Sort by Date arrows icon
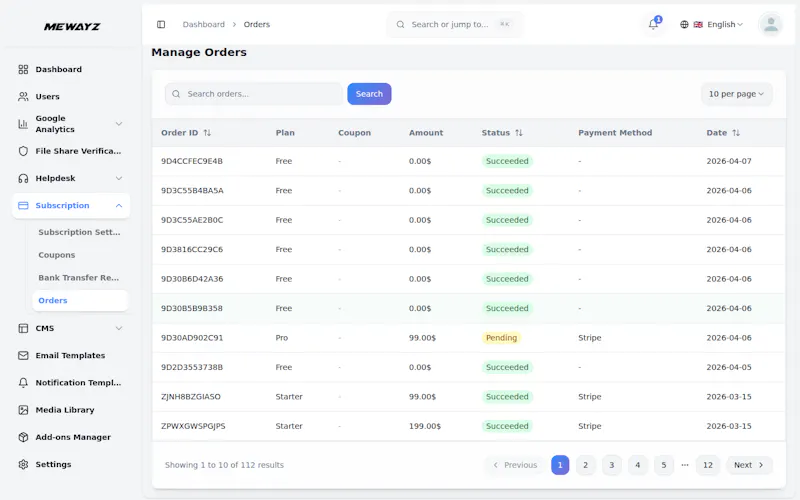The width and height of the screenshot is (800, 500). (736, 133)
